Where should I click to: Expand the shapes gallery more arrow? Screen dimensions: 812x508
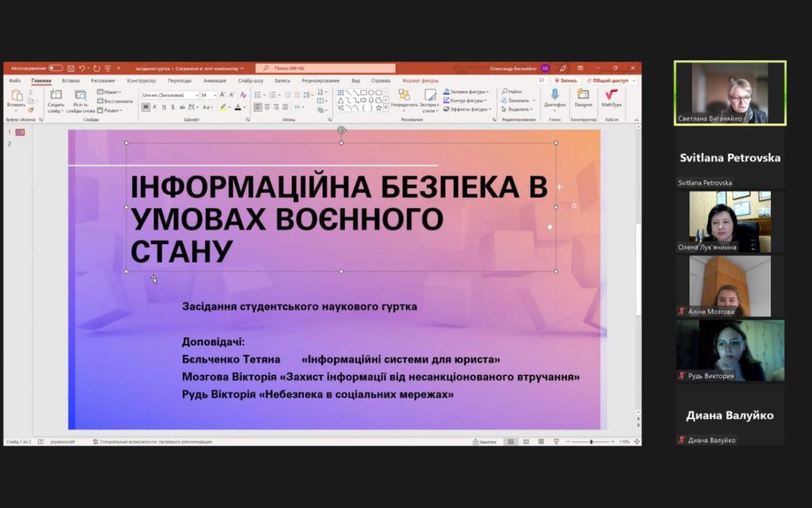pos(386,108)
